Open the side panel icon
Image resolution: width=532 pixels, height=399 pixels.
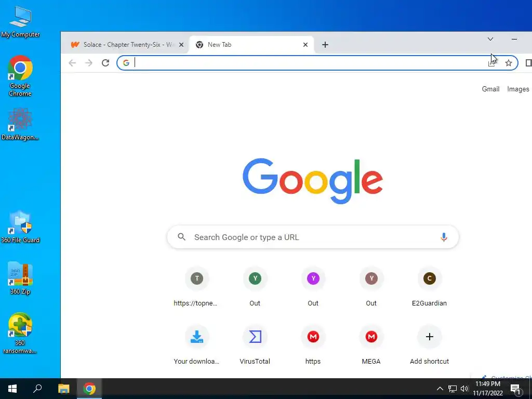click(528, 63)
